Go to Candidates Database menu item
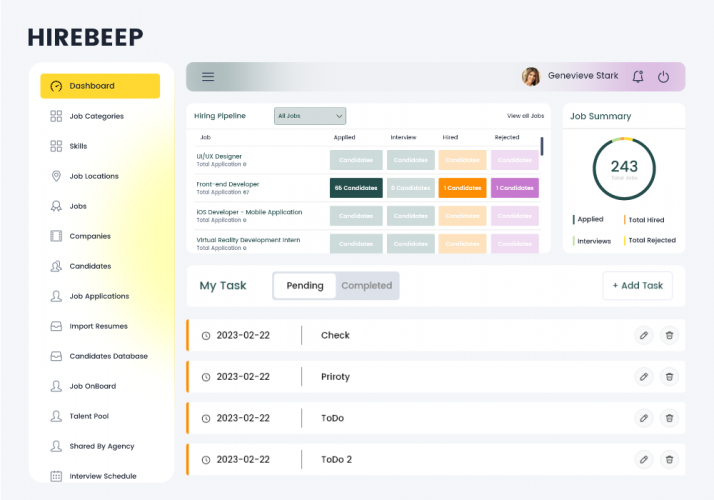The width and height of the screenshot is (714, 500). tap(108, 356)
